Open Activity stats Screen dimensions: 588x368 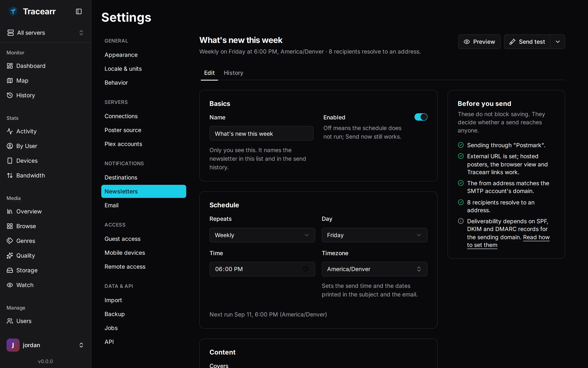coord(46,131)
